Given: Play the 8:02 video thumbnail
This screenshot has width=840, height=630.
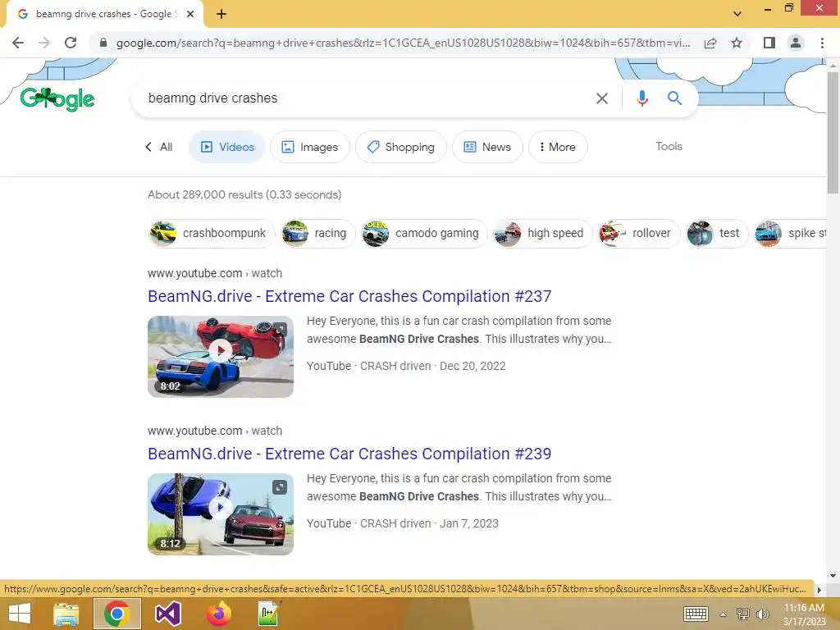Looking at the screenshot, I should (221, 356).
